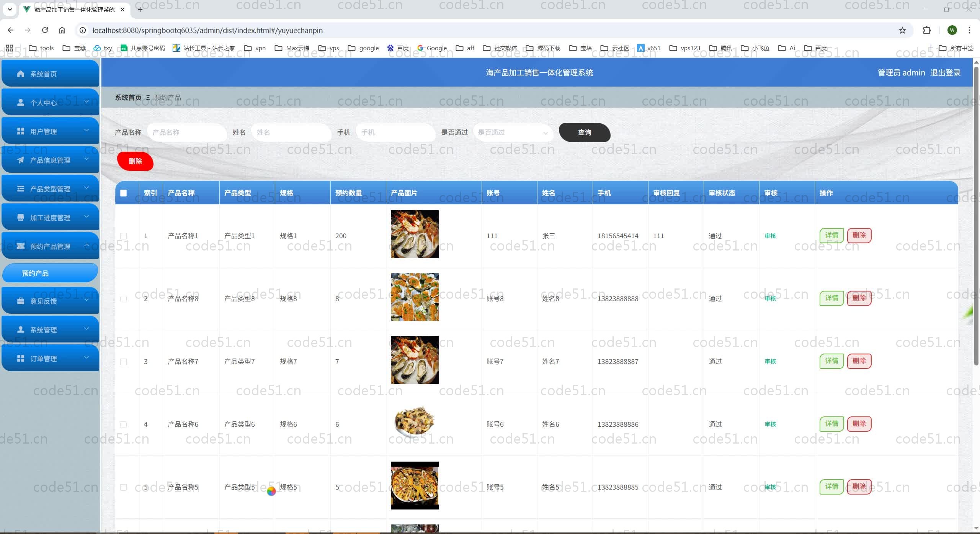Screen dimensions: 980x534
Task: Open the browser extensions puzzle icon
Action: coord(927,30)
